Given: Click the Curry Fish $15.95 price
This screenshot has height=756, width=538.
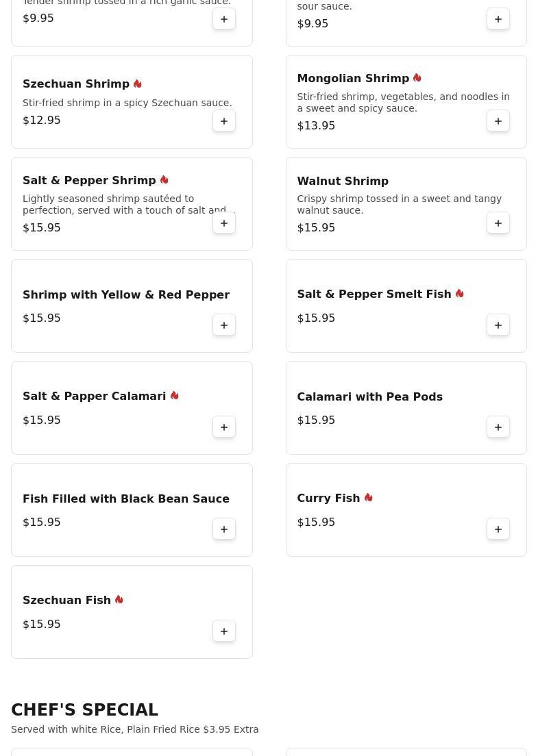Looking at the screenshot, I should pos(316,522).
